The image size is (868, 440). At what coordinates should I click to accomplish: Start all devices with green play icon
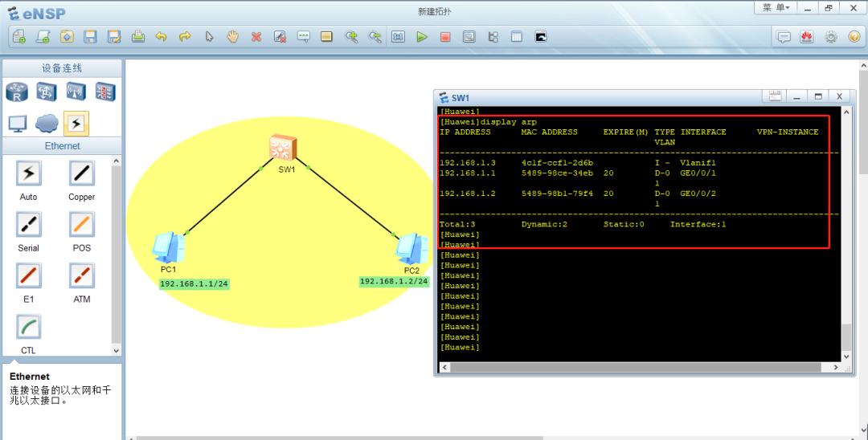click(422, 37)
